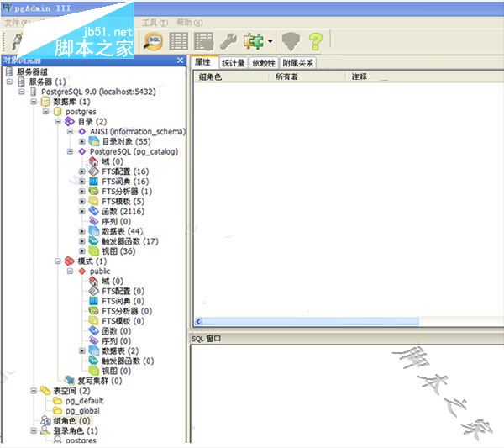Select pg_default tablespace

(x=85, y=401)
